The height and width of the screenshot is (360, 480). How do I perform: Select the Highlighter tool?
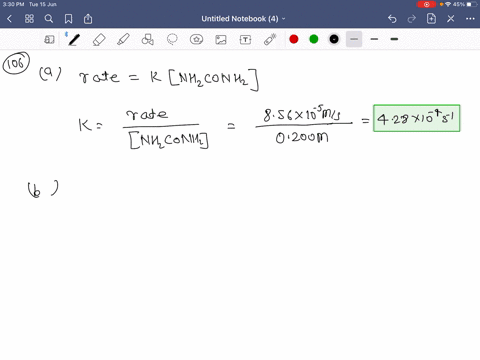[x=123, y=39]
